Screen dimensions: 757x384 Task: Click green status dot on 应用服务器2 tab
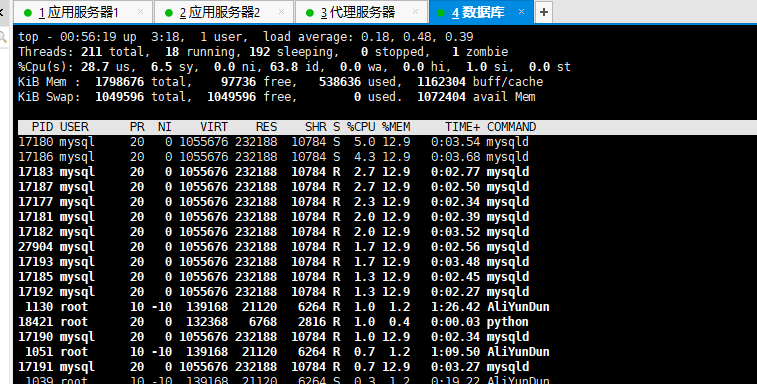click(x=169, y=13)
